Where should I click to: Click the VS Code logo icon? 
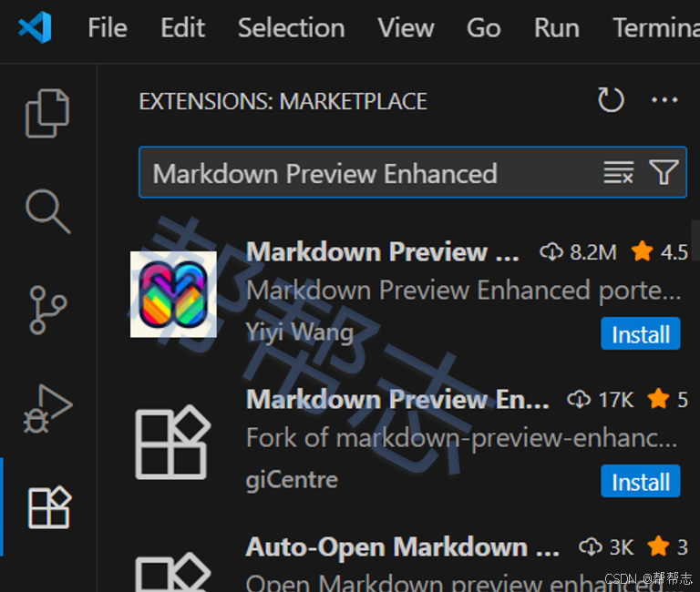(x=36, y=27)
